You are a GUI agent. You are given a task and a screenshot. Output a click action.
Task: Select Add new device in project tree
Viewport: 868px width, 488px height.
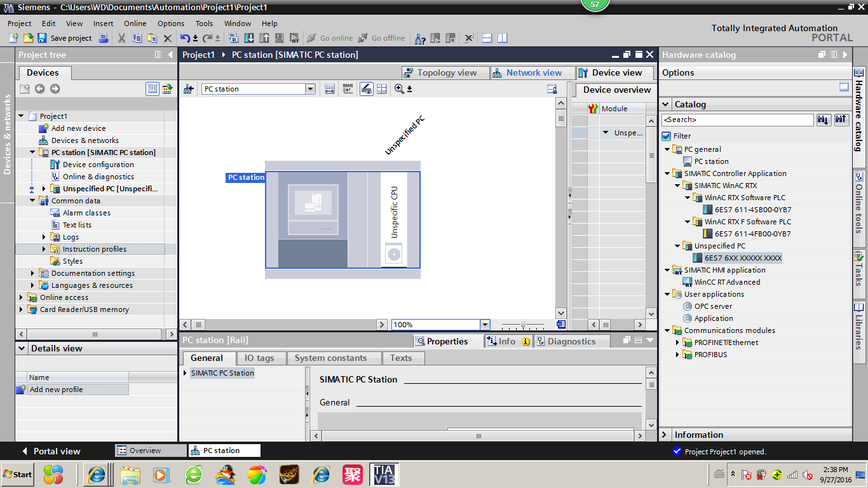tap(78, 128)
